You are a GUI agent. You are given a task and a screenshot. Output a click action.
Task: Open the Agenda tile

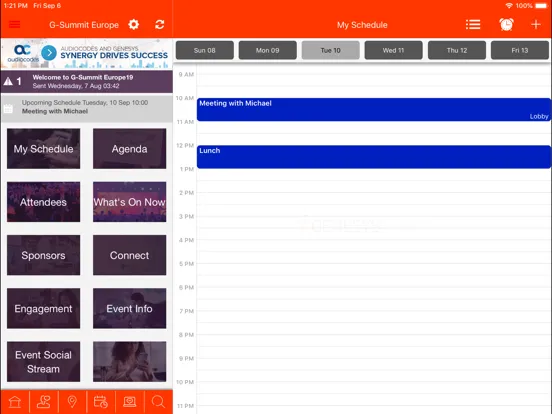tap(130, 149)
